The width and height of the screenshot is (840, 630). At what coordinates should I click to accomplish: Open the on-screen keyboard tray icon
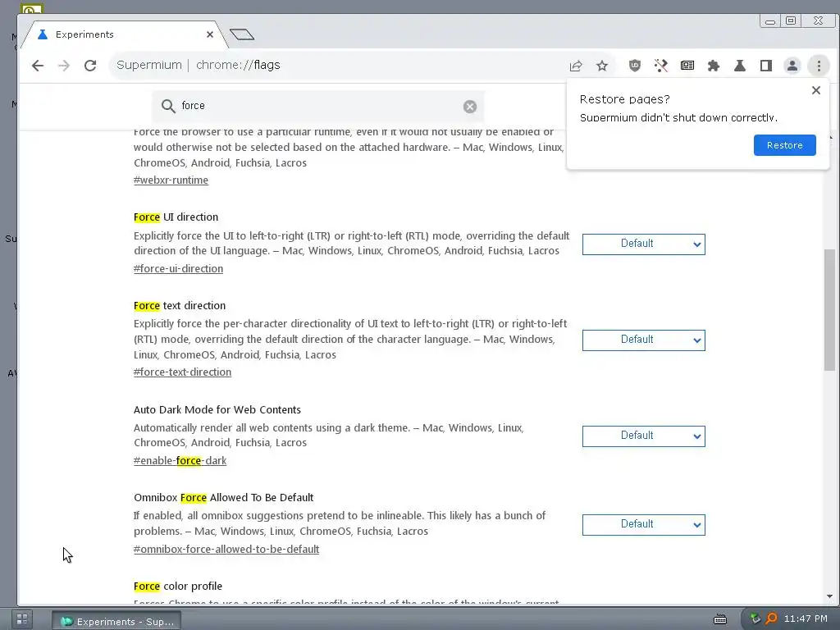pos(720,619)
